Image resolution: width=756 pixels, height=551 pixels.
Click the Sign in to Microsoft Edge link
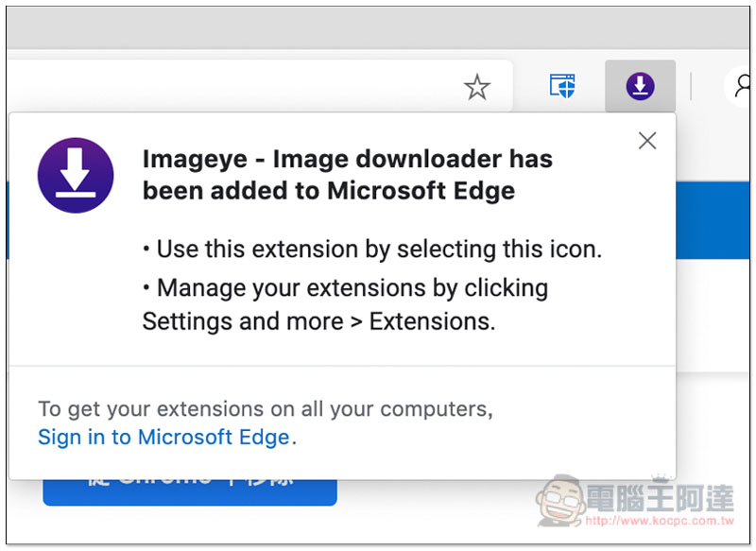click(163, 438)
